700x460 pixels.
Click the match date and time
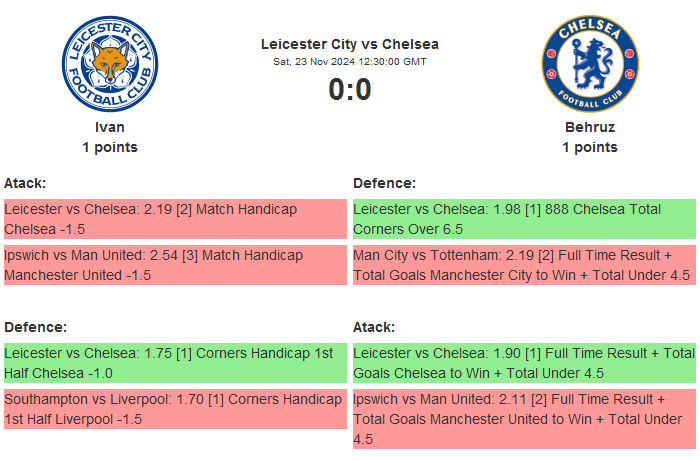tap(350, 61)
